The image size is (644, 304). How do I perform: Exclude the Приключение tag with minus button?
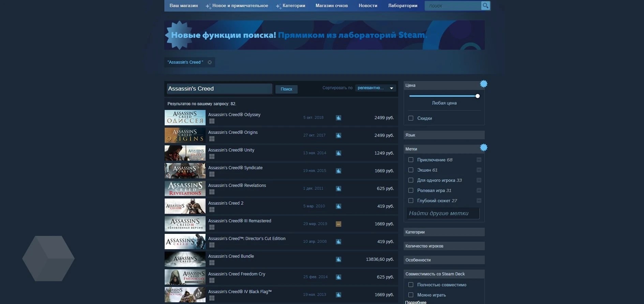tap(479, 160)
